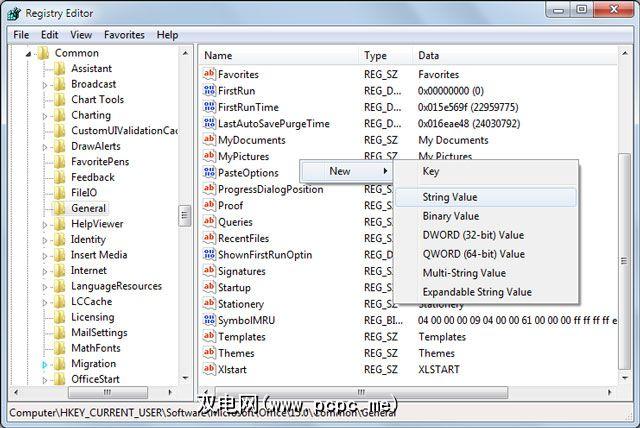The width and height of the screenshot is (640, 428).
Task: Click the Proof string value icon
Action: point(209,205)
